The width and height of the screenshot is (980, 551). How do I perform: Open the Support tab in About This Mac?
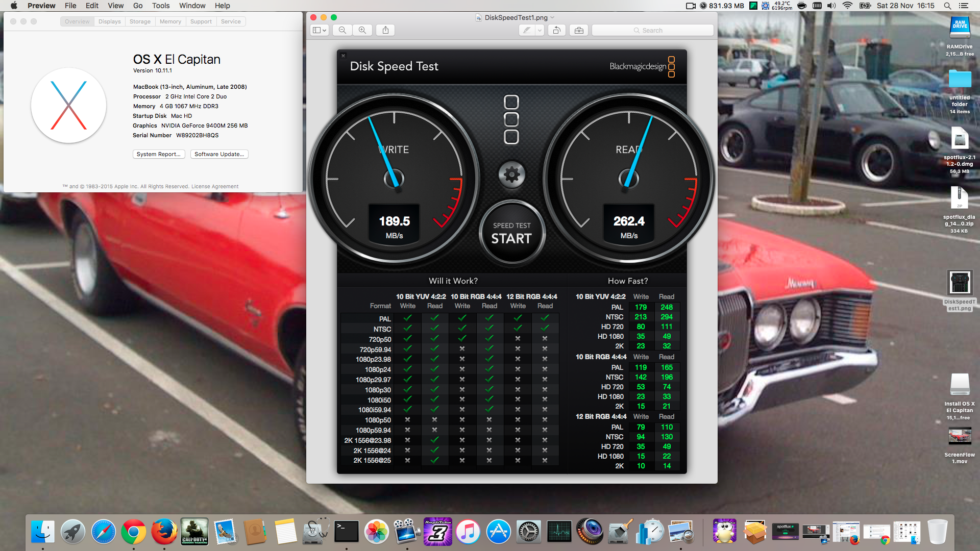[x=201, y=21]
